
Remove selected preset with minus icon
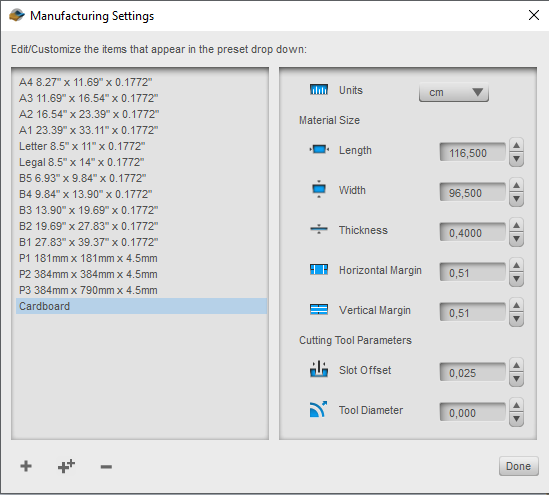pyautogui.click(x=106, y=467)
